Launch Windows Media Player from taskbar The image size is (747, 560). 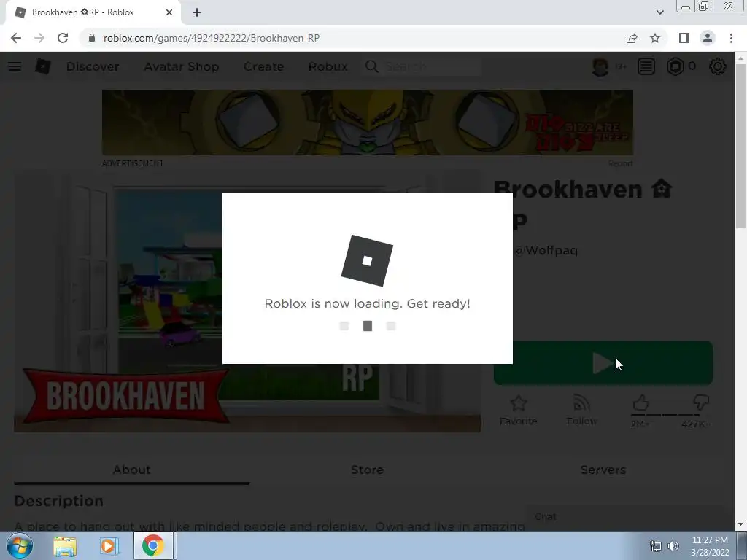click(x=108, y=545)
